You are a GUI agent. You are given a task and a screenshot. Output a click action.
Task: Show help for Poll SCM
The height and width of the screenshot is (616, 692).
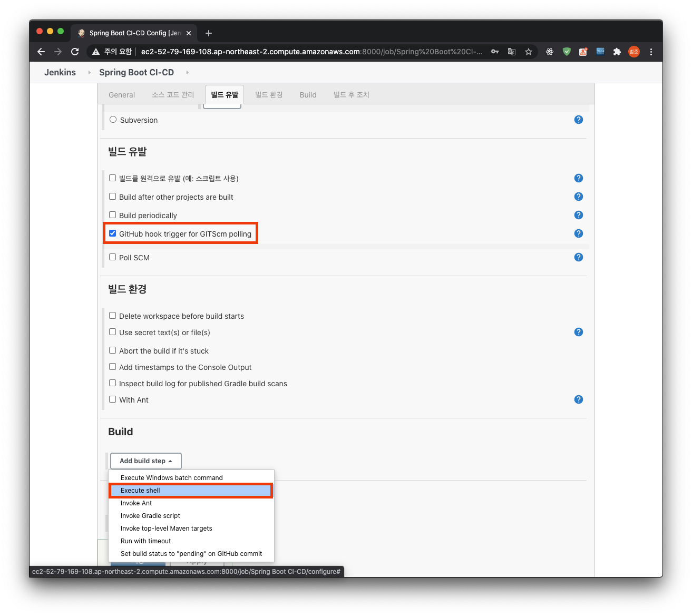[x=578, y=257]
